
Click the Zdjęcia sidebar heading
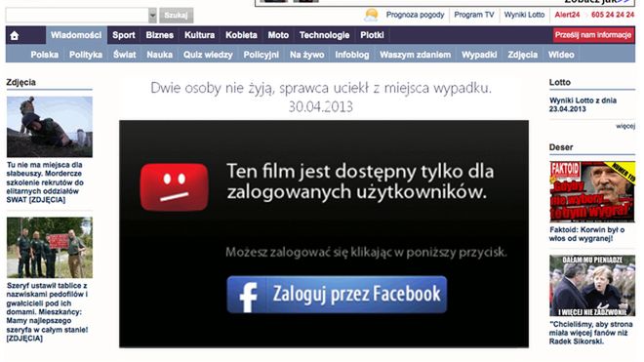tap(20, 82)
